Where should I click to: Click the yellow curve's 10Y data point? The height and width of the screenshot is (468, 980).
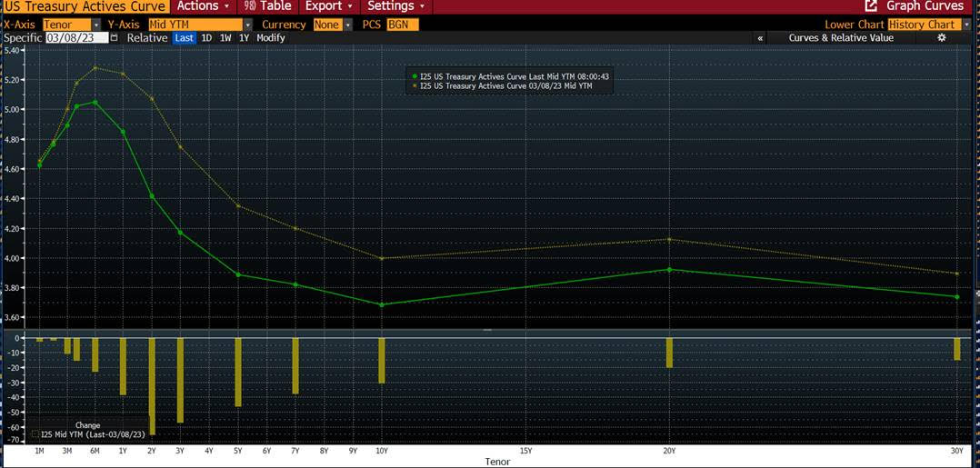[x=381, y=258]
